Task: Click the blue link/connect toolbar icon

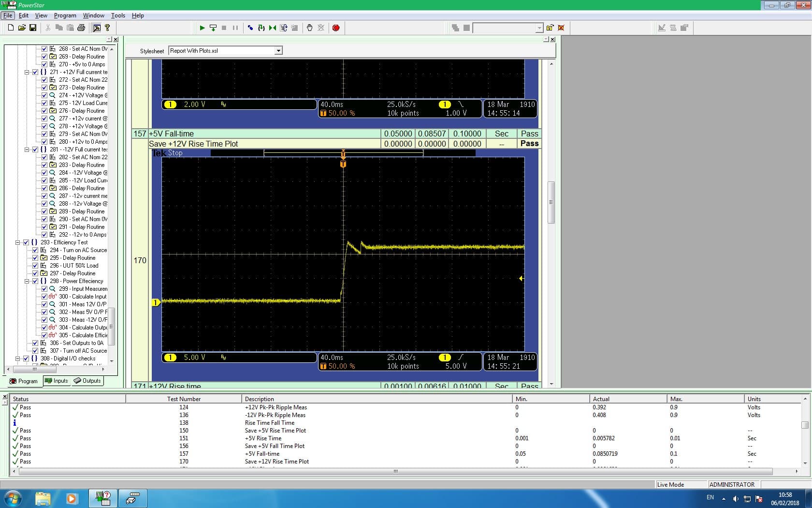Action: 250,28
